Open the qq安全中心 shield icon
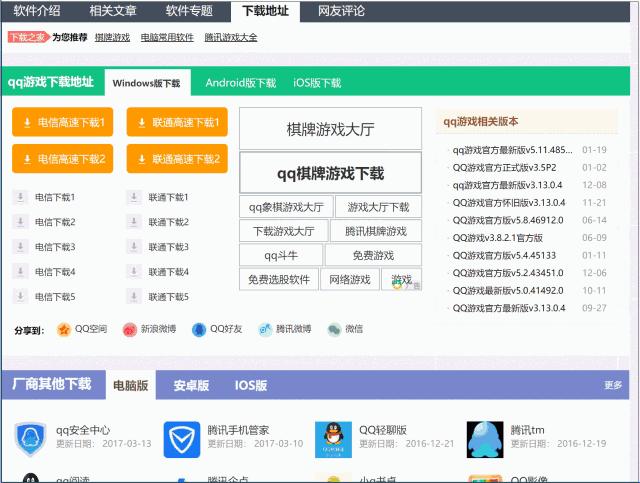This screenshot has height=483, width=640. click(x=30, y=439)
